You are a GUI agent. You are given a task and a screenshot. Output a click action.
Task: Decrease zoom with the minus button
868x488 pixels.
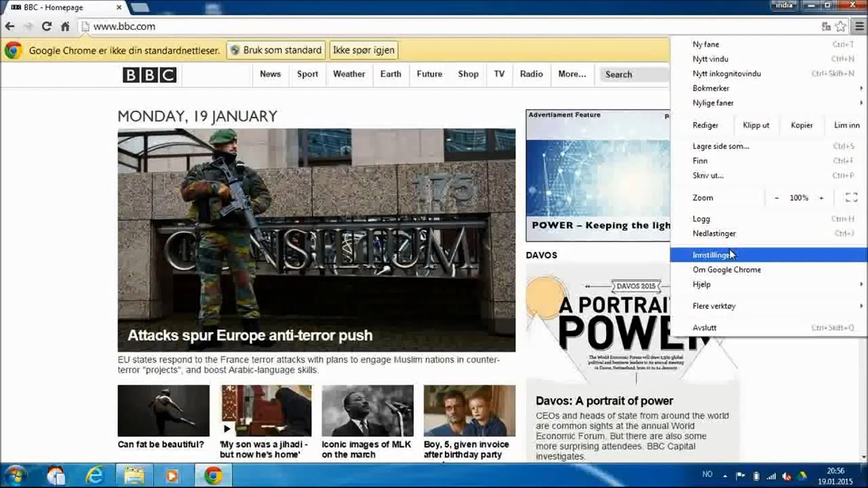coord(776,198)
